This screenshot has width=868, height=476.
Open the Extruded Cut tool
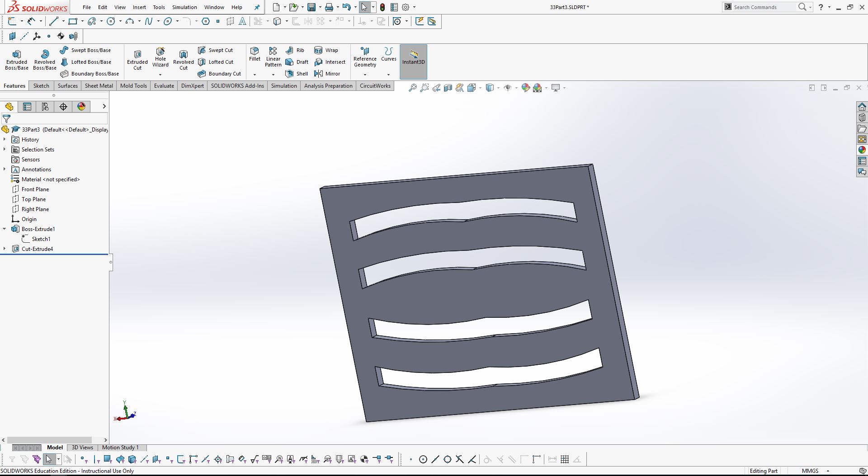tap(137, 60)
